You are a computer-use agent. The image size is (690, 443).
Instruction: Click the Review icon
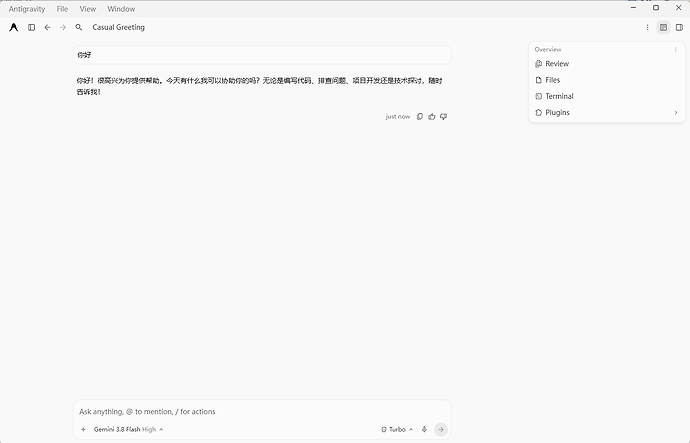pyautogui.click(x=538, y=64)
